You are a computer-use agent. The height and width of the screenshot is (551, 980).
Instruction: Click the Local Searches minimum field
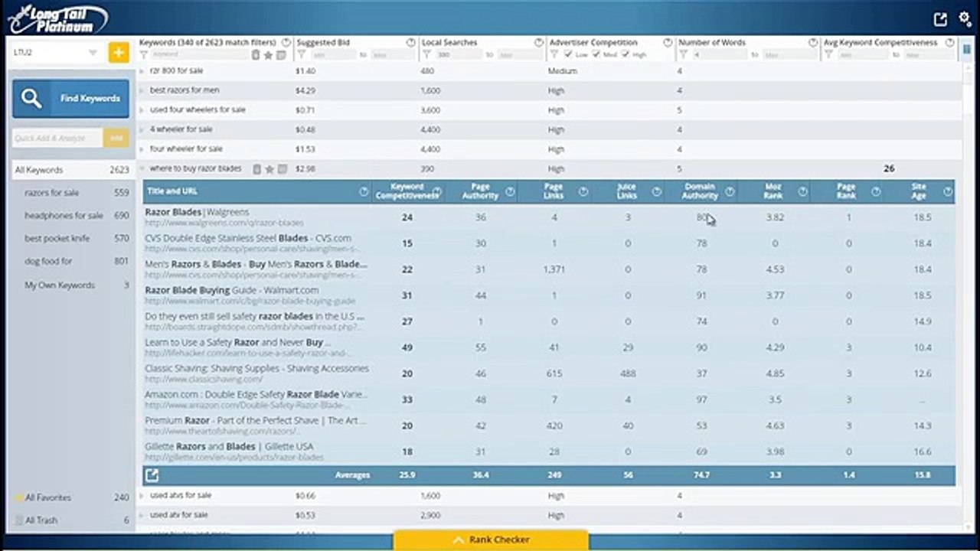click(459, 55)
